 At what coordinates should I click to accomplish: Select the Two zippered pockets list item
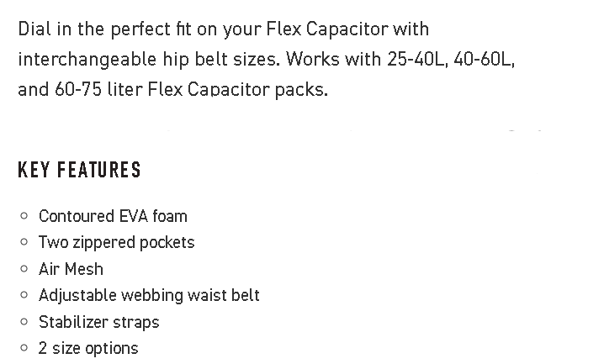pyautogui.click(x=116, y=242)
